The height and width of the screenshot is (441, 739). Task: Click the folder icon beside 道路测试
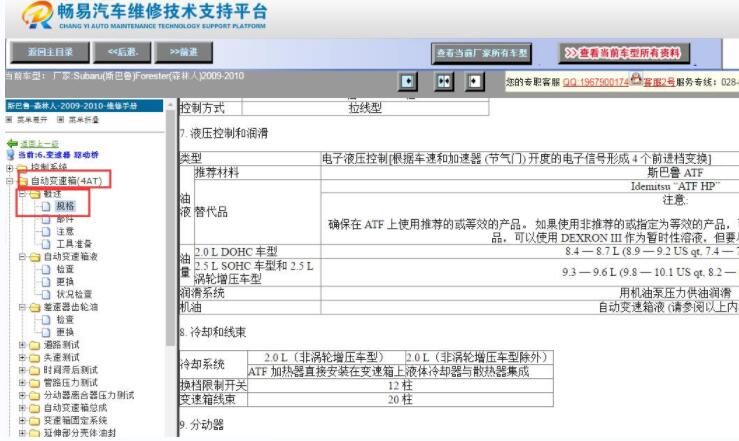[x=35, y=345]
